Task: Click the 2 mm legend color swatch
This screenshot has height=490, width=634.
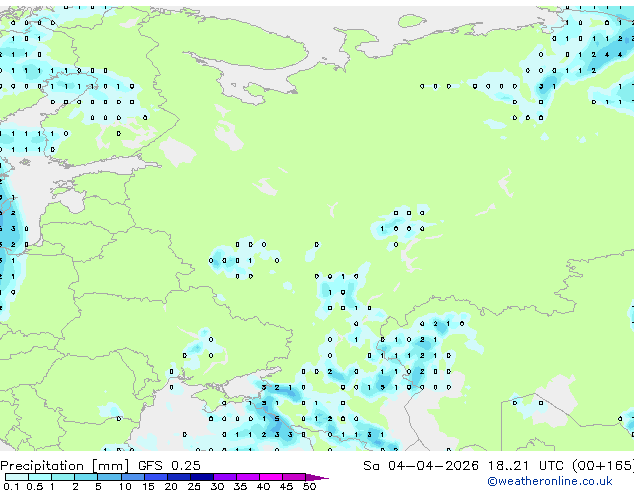Action: [86, 477]
